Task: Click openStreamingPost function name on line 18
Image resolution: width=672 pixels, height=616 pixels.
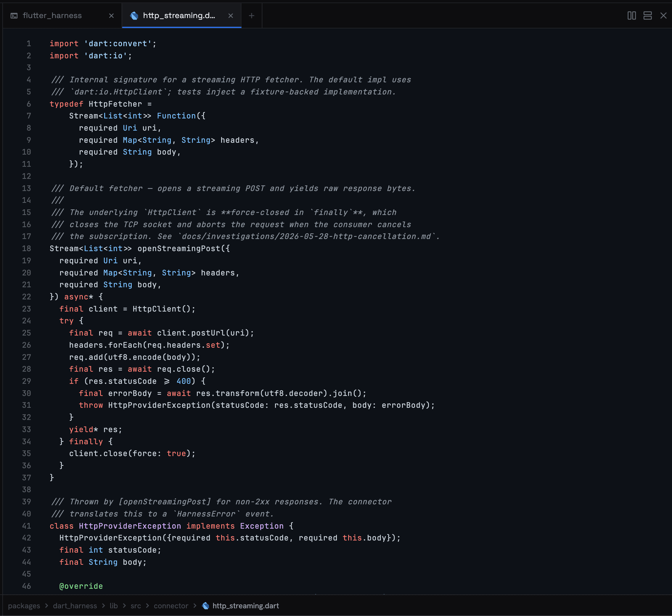Action: (x=179, y=248)
